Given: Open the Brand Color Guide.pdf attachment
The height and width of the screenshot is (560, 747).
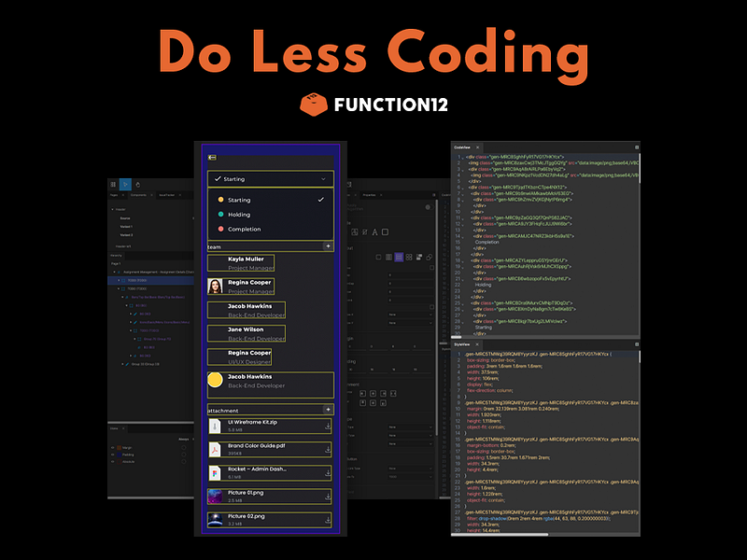Looking at the screenshot, I should 257,447.
